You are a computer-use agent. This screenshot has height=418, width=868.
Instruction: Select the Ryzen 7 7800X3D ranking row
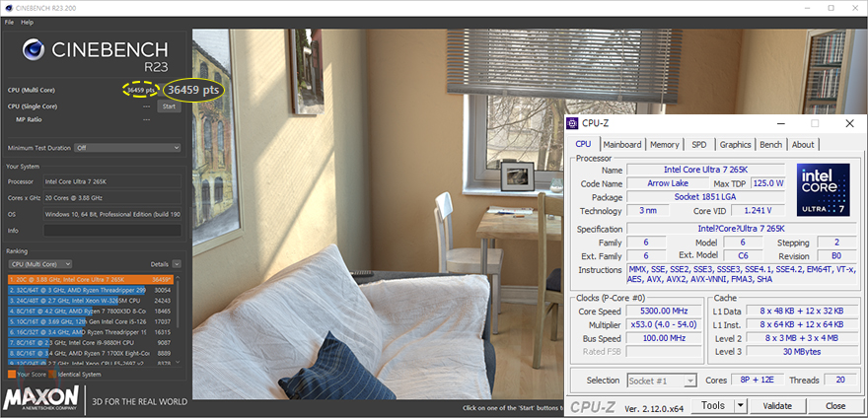point(91,312)
